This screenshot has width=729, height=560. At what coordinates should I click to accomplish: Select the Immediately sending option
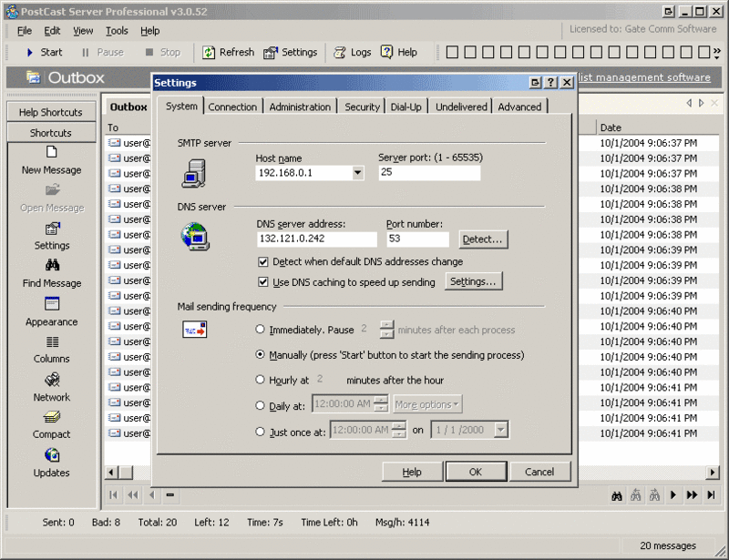pyautogui.click(x=261, y=329)
